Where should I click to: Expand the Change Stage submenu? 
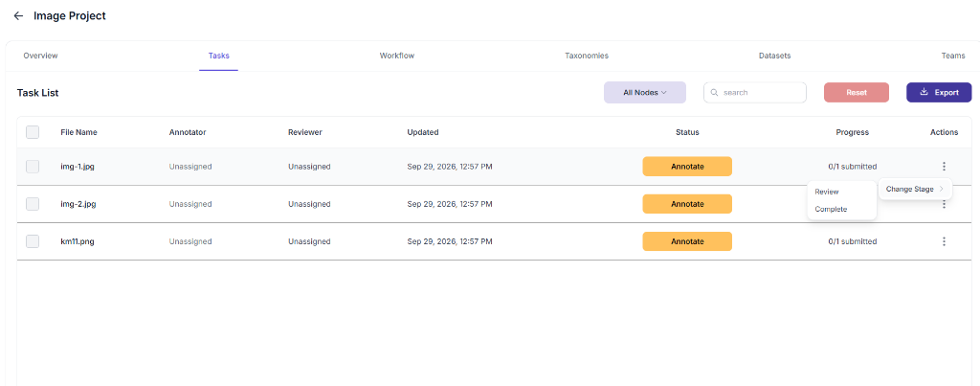pos(915,189)
